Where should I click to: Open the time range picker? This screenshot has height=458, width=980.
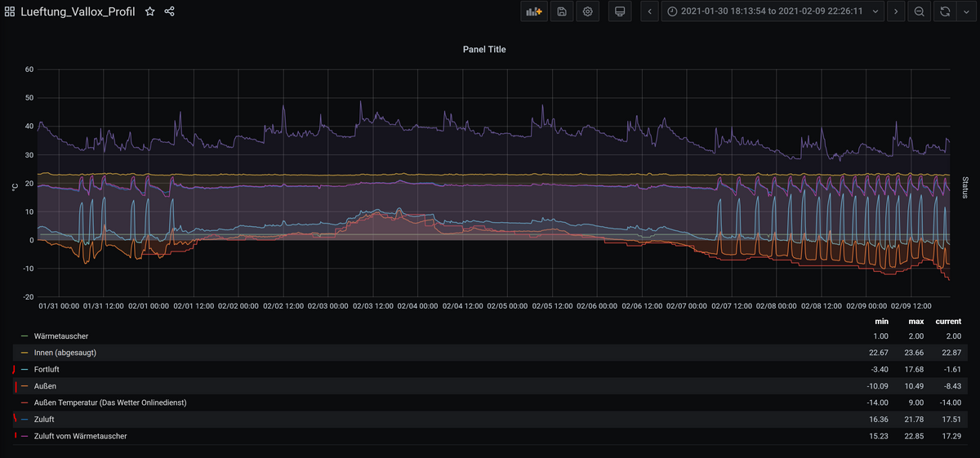tap(773, 11)
